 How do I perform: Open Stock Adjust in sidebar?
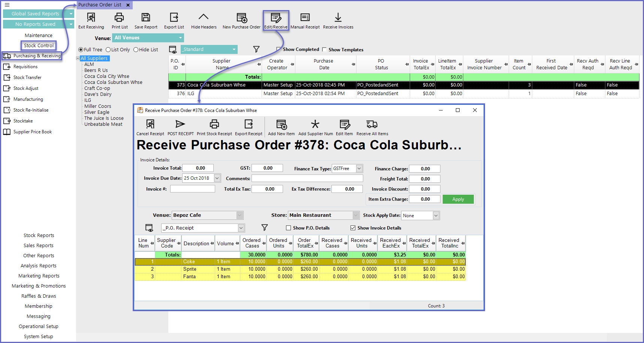tap(26, 88)
